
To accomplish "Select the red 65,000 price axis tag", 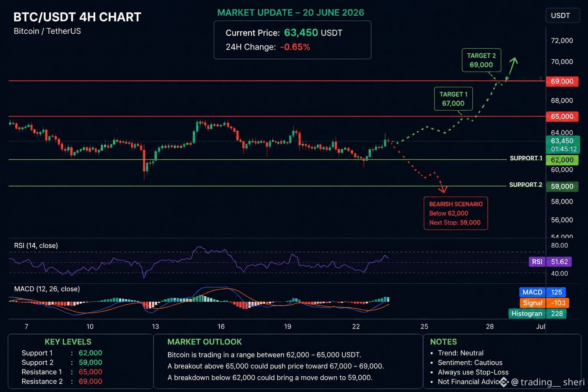I will tap(562, 116).
